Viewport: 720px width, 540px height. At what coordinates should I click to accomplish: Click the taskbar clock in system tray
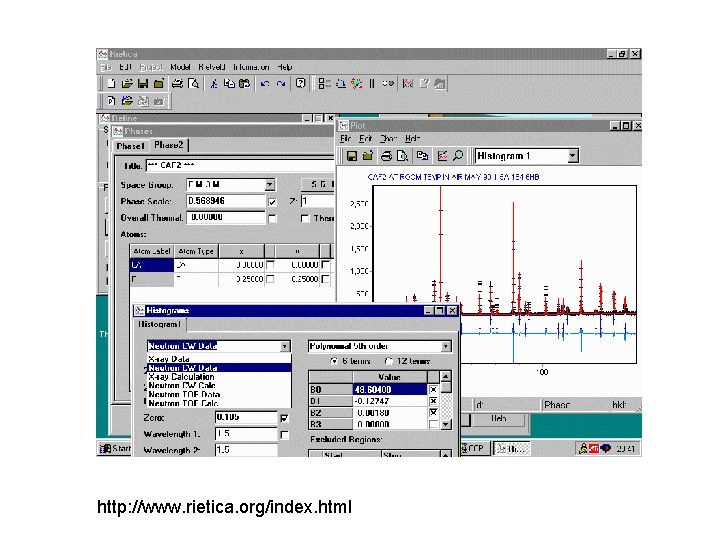pyautogui.click(x=625, y=449)
